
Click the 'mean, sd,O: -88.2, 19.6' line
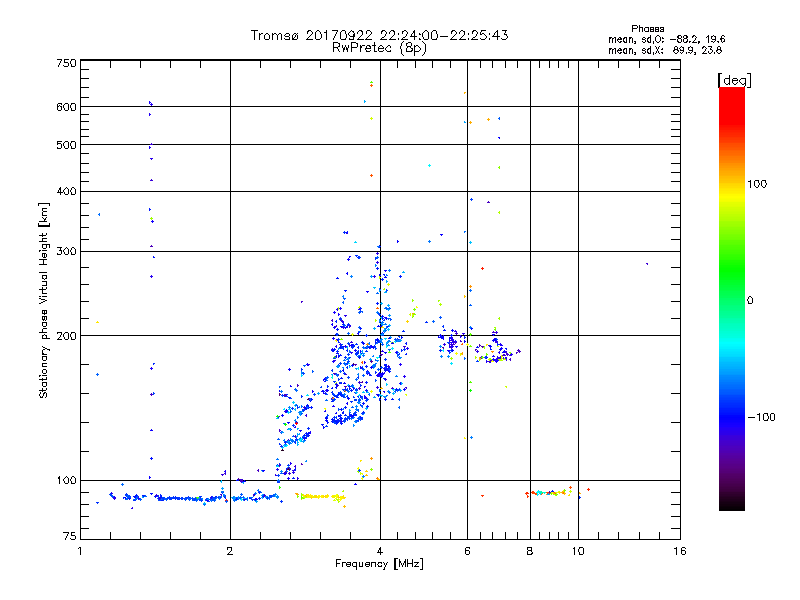[x=666, y=39]
